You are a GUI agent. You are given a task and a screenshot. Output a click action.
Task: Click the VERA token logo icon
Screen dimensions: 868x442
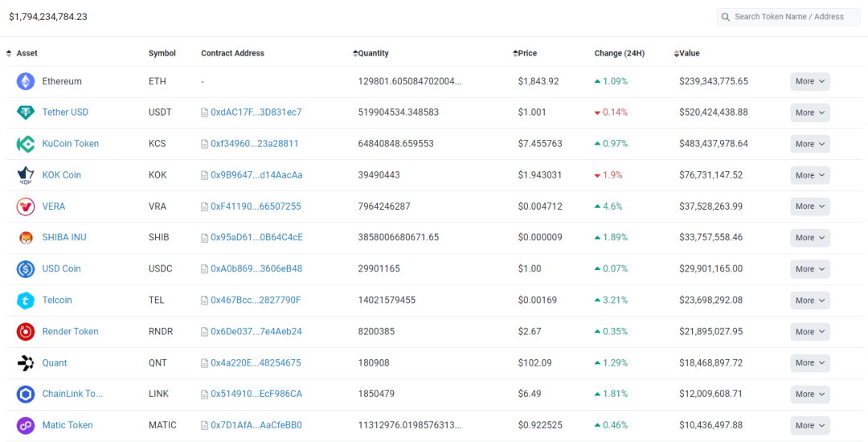click(26, 207)
